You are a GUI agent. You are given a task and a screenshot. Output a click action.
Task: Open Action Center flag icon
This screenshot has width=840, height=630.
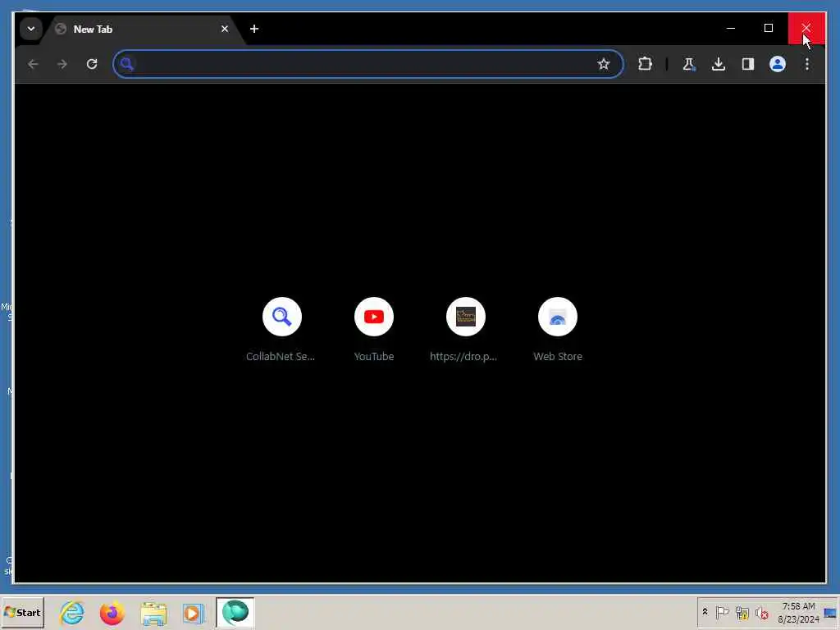coord(722,612)
